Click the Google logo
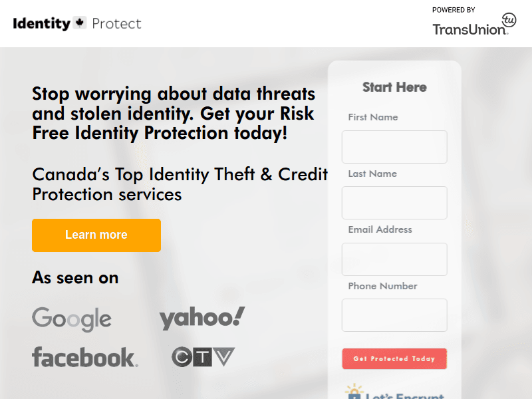Viewport: 532px width, 399px height. [x=71, y=319]
